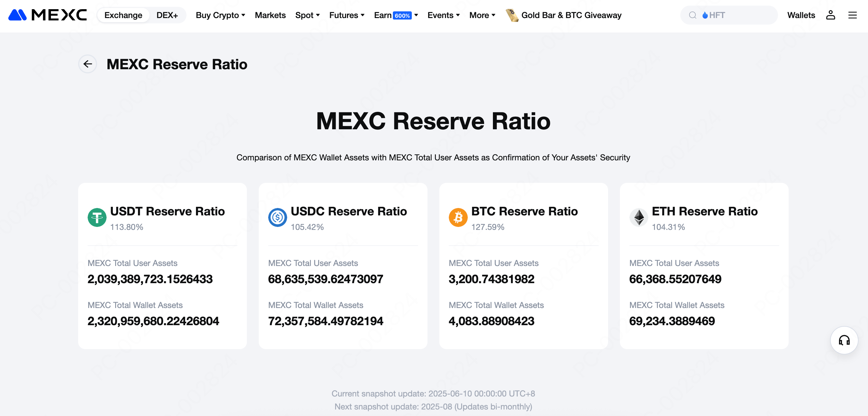Screen dimensions: 868x416
Task: Click the Ethereum coin icon
Action: (639, 217)
